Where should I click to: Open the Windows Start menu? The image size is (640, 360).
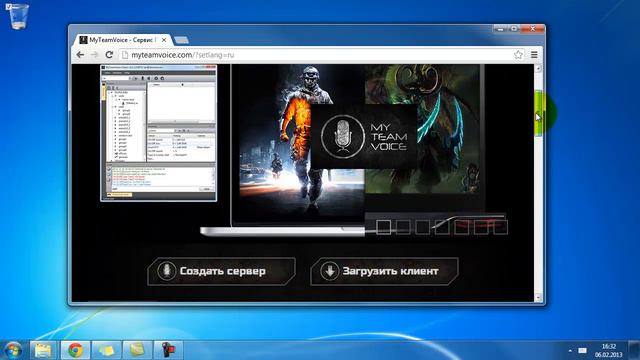(x=13, y=350)
